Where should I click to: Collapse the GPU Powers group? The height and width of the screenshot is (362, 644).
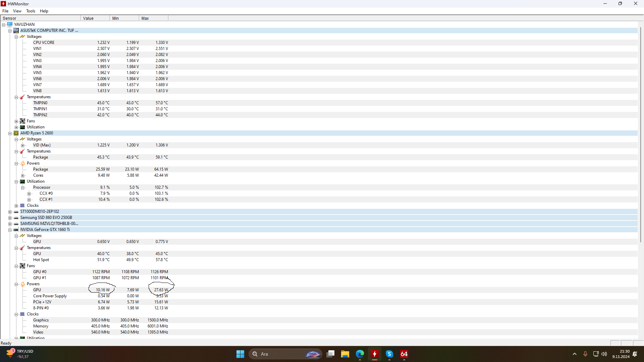[16, 284]
